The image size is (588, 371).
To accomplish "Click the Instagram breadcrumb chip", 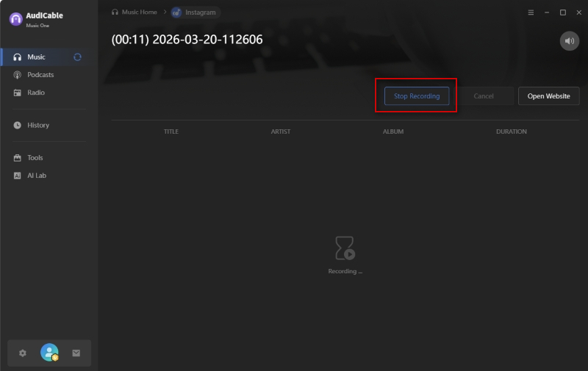I will point(196,12).
